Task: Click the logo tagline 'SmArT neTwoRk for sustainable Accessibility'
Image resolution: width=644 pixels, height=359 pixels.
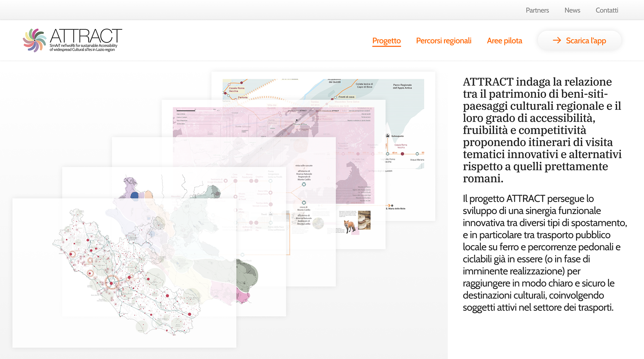Action: coord(84,46)
